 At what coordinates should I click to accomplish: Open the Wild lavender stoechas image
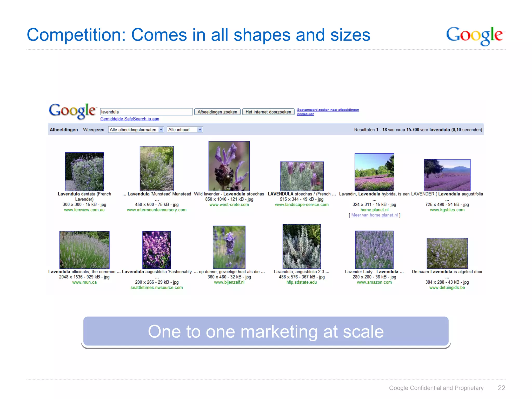[x=229, y=166]
